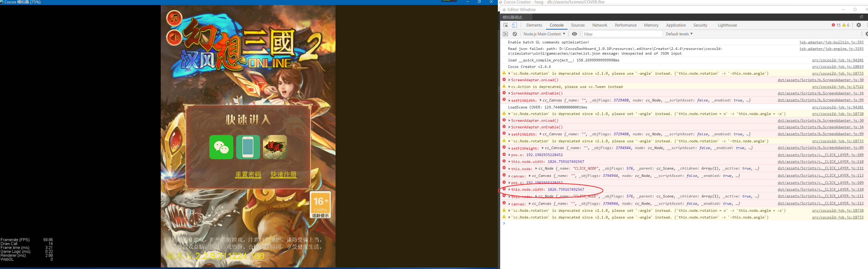The image size is (868, 269).
Task: Click the yellow warning count badge showing 6
Action: pos(846,25)
